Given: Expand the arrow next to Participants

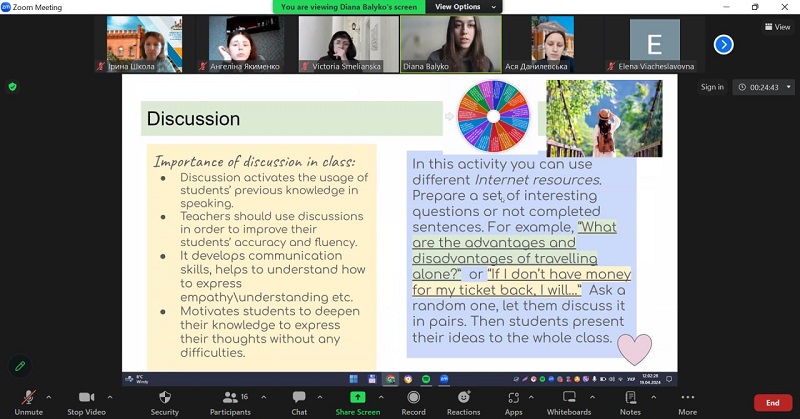Looking at the screenshot, I should click(x=263, y=397).
